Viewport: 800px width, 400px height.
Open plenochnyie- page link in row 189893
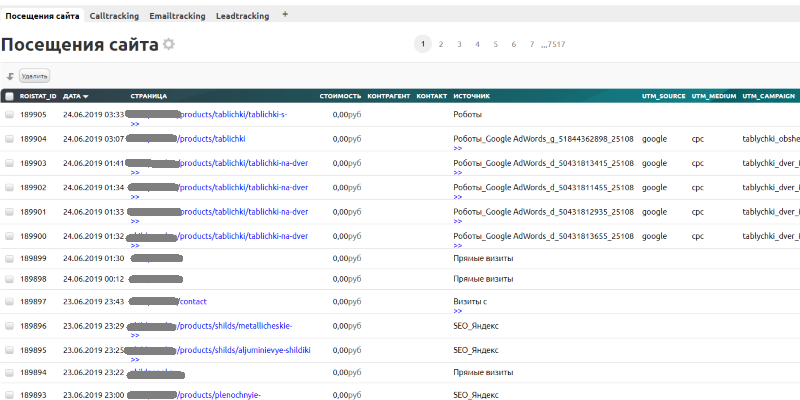[x=219, y=395]
